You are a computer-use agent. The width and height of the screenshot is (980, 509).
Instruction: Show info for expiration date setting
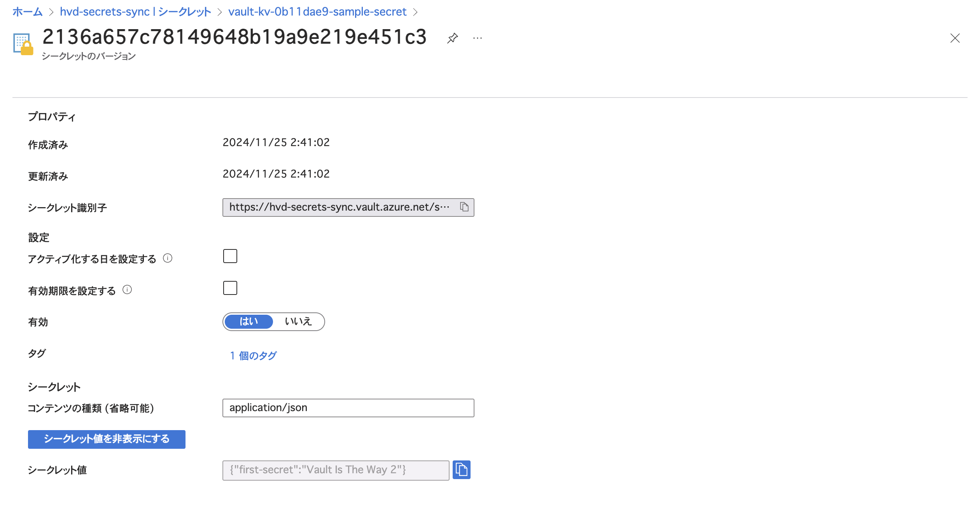point(127,290)
